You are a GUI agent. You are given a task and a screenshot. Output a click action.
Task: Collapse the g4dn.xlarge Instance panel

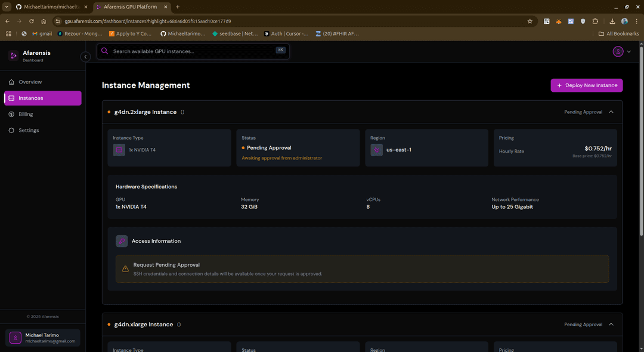[x=611, y=324]
